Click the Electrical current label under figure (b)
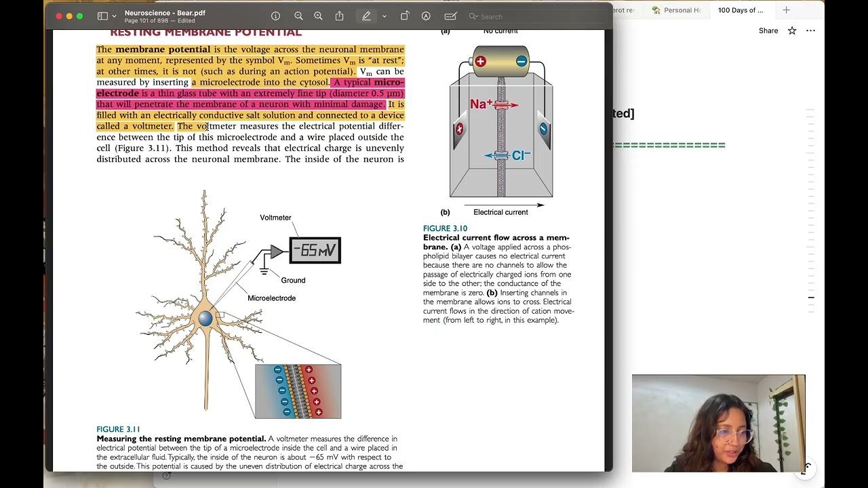 500,212
